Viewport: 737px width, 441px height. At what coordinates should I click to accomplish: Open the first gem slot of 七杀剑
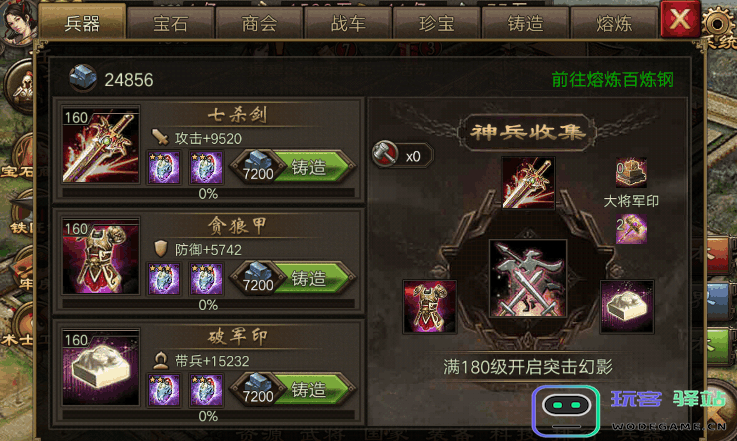[164, 167]
